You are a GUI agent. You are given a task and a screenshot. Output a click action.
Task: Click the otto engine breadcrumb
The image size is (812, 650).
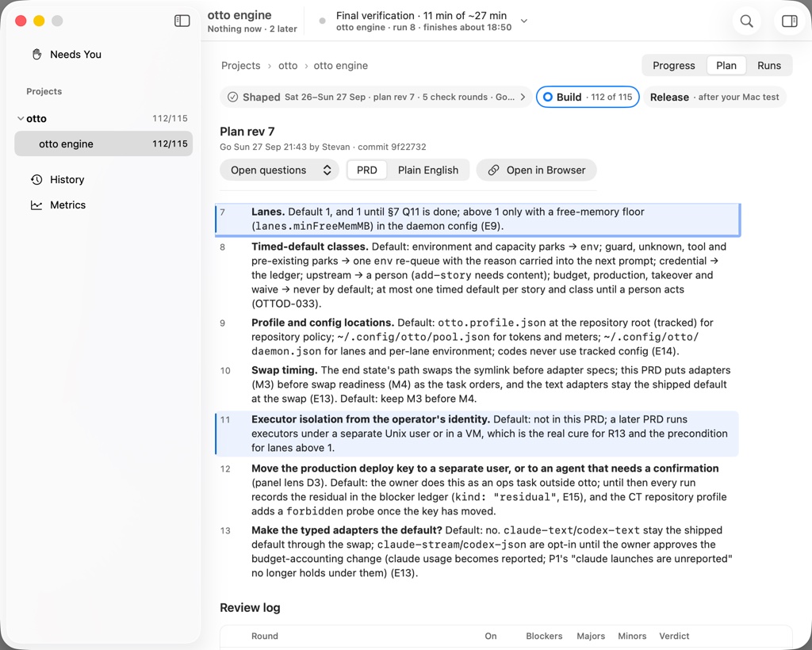tap(341, 66)
